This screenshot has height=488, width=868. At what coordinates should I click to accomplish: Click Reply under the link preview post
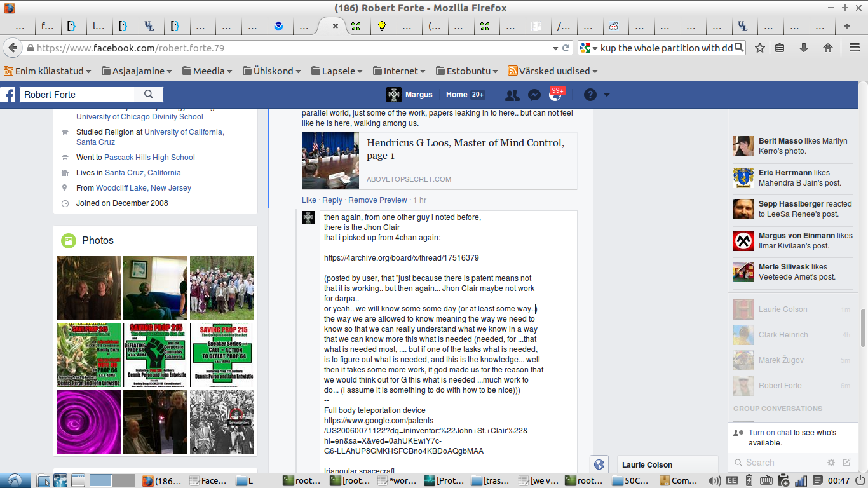click(332, 200)
